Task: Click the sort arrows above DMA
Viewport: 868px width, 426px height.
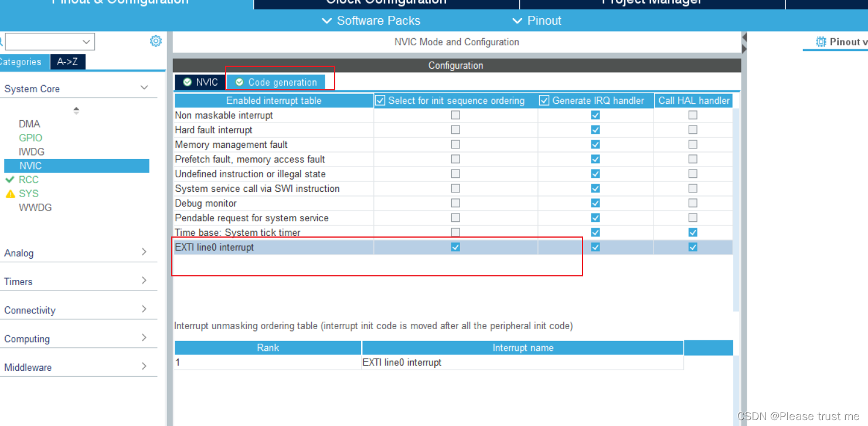Action: click(x=76, y=110)
